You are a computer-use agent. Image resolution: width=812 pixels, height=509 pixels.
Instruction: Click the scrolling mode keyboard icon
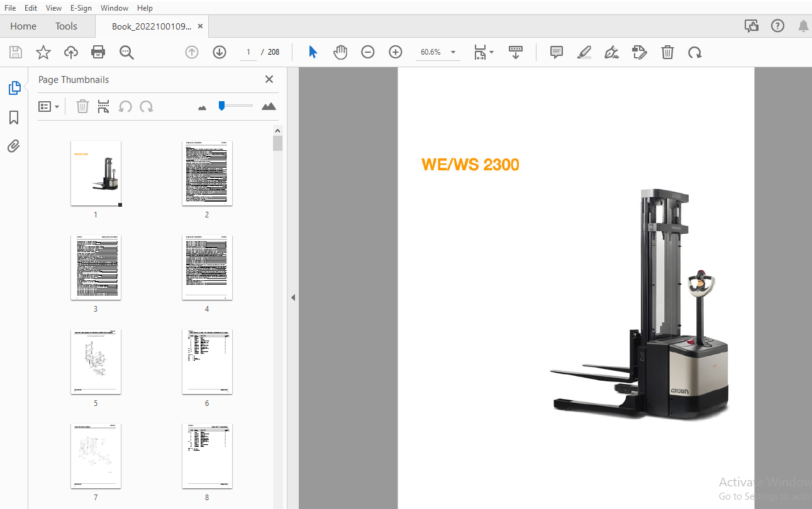point(516,52)
